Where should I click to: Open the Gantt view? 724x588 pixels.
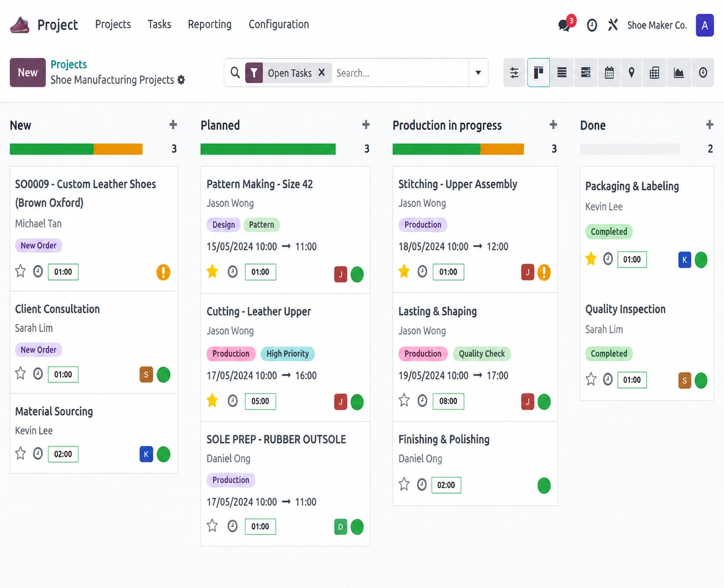click(x=586, y=73)
